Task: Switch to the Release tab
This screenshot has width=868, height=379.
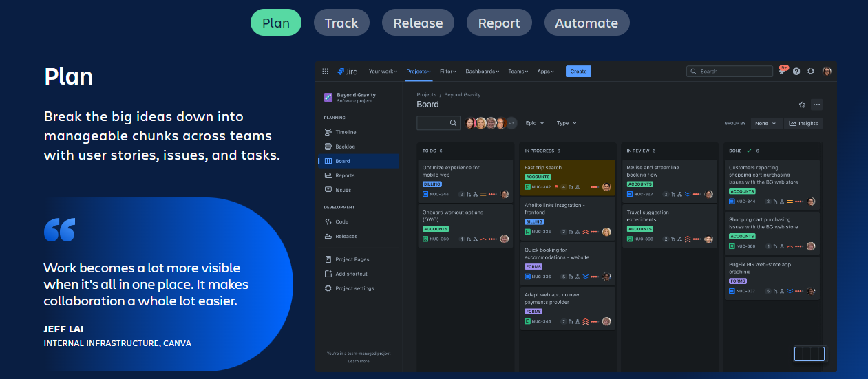Action: (x=418, y=23)
